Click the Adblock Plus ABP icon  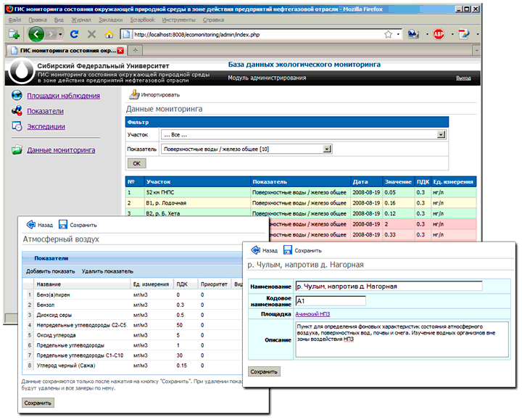point(438,34)
